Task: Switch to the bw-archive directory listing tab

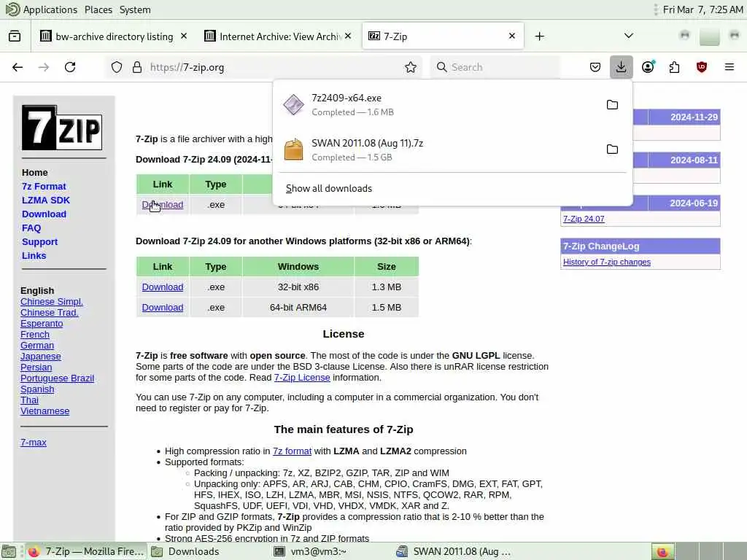Action: pyautogui.click(x=114, y=36)
